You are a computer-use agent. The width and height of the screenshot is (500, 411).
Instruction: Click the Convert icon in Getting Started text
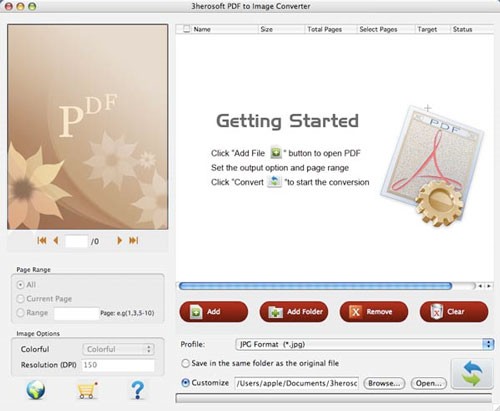click(274, 182)
